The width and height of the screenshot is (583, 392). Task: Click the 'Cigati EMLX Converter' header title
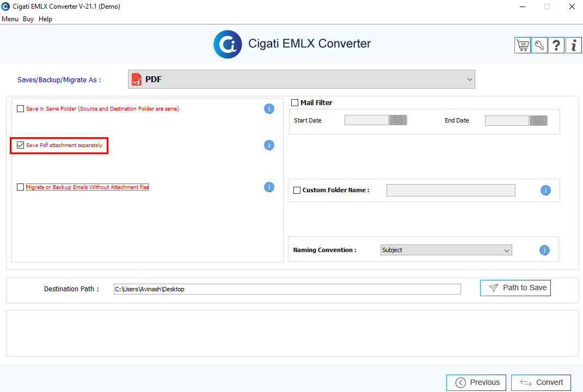click(309, 44)
